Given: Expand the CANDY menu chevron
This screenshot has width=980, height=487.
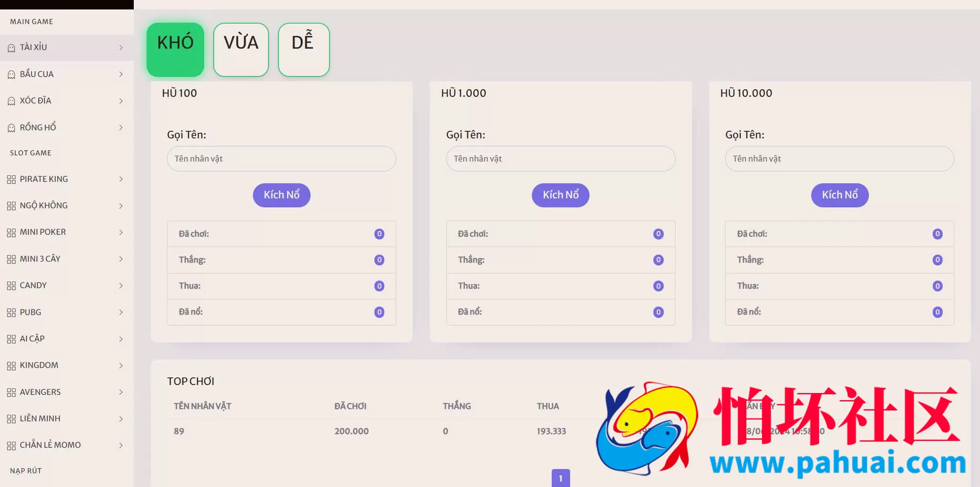Looking at the screenshot, I should pyautogui.click(x=121, y=286).
